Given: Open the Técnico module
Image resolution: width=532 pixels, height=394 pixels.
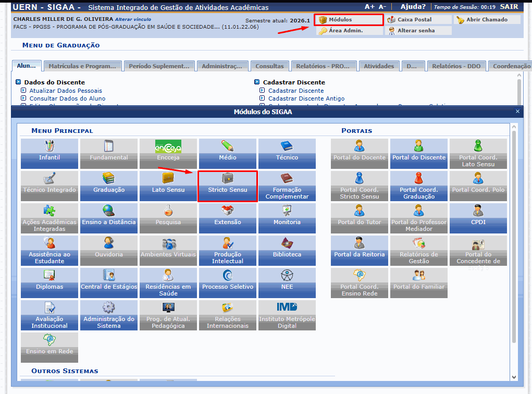Looking at the screenshot, I should 287,153.
